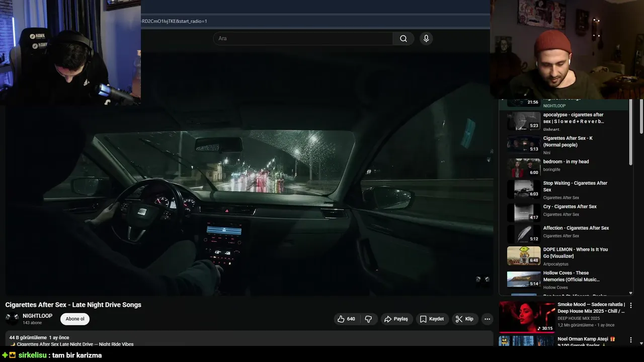Click the search magnifier icon button
Viewport: 644px width, 362px height.
pos(403,39)
